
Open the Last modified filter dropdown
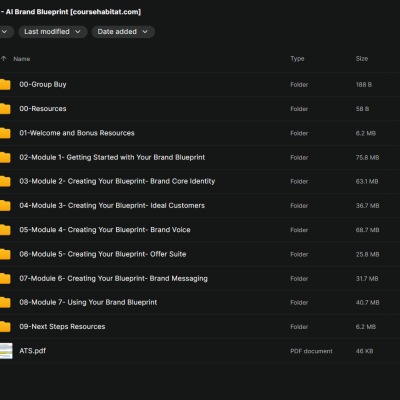pyautogui.click(x=53, y=32)
